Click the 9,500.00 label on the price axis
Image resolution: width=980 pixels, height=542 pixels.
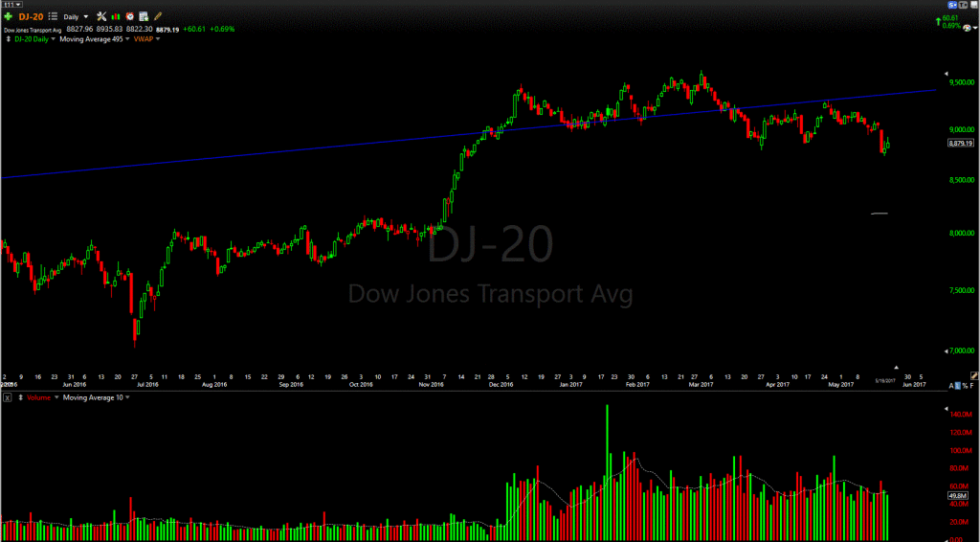pos(963,82)
